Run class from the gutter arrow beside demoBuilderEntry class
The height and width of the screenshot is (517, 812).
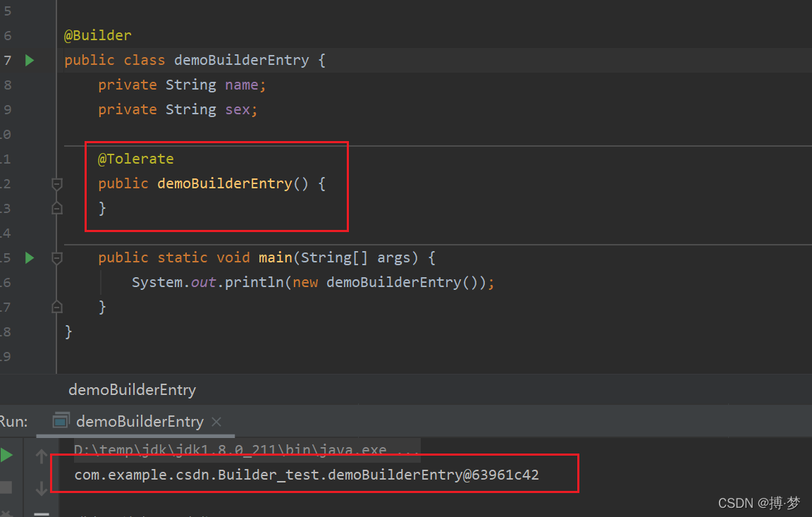[x=30, y=61]
